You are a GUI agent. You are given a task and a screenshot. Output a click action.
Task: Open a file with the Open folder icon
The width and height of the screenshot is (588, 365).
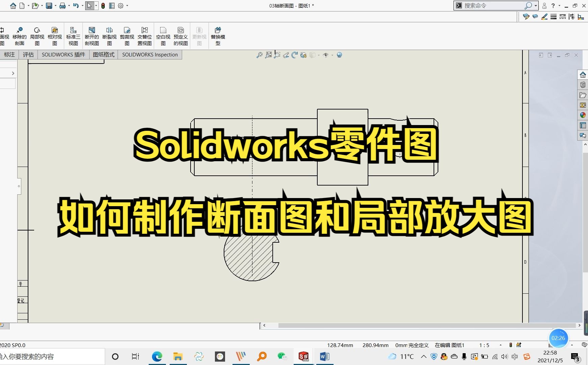coord(35,6)
